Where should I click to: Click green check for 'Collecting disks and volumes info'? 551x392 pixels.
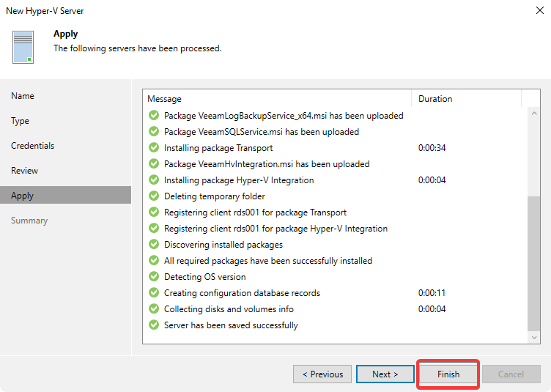tap(154, 309)
